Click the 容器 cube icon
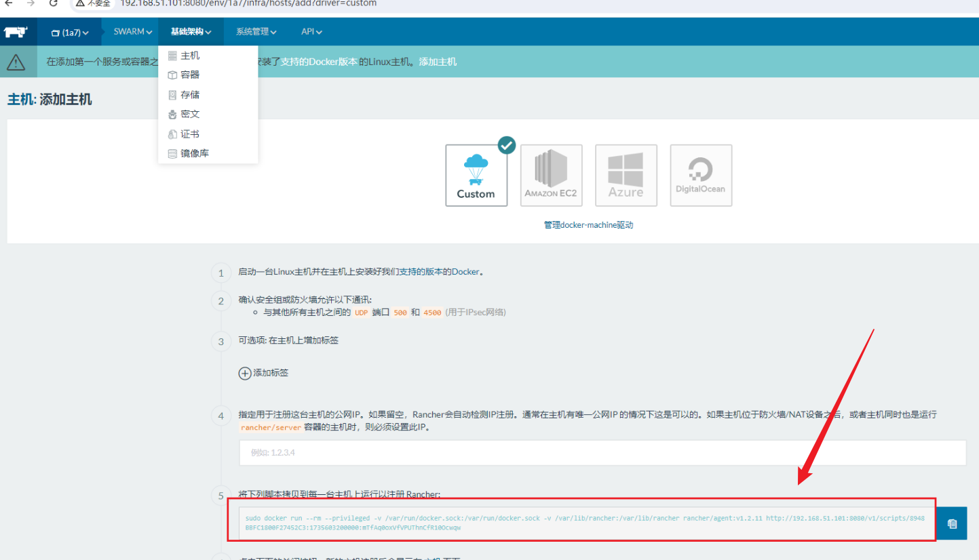This screenshot has height=560, width=979. [172, 75]
